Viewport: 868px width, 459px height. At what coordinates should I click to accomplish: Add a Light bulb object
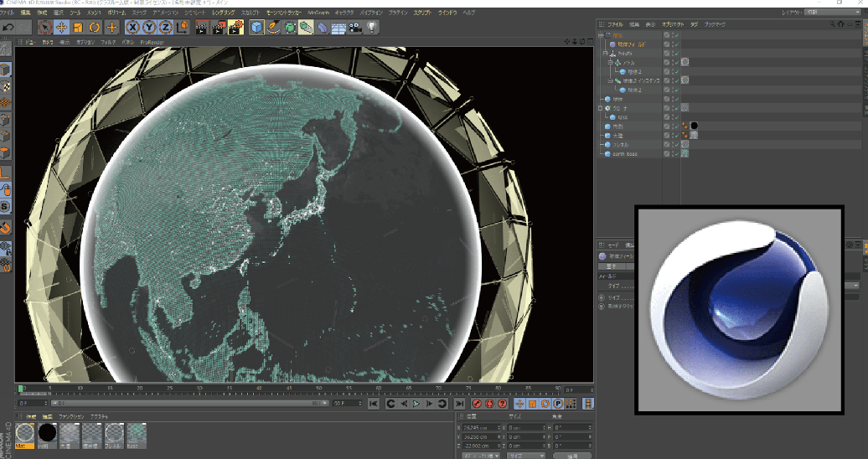(371, 27)
